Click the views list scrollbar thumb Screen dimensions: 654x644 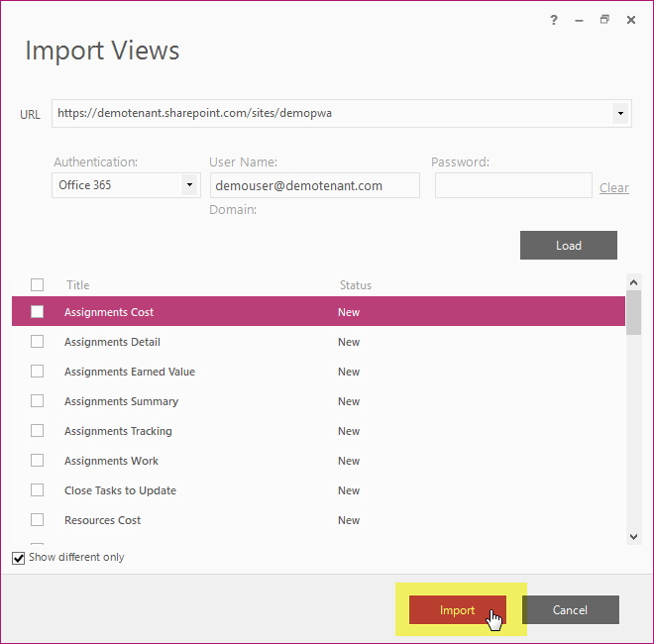pyautogui.click(x=633, y=312)
